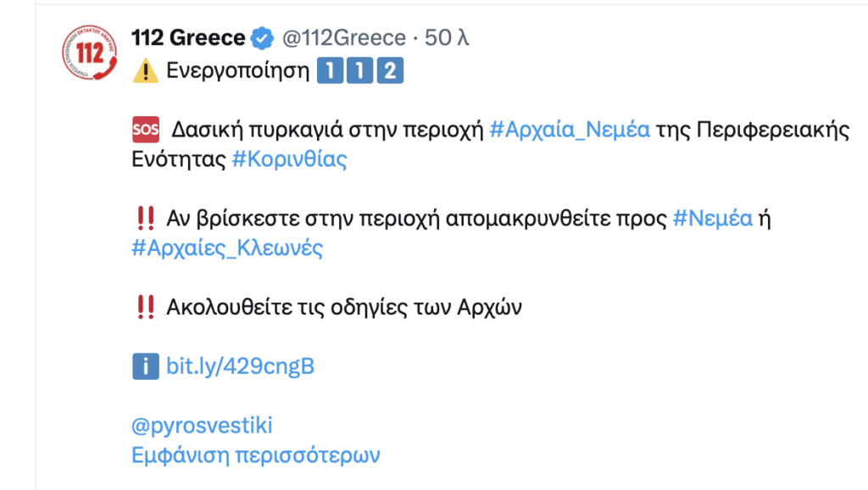Screen dimensions: 868x490
Task: Open the @pyrosvestiki mention
Action: [x=203, y=426]
